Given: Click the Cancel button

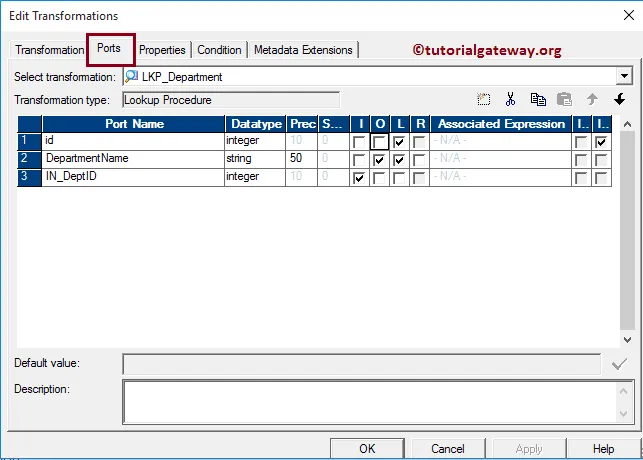Looking at the screenshot, I should pyautogui.click(x=447, y=449).
